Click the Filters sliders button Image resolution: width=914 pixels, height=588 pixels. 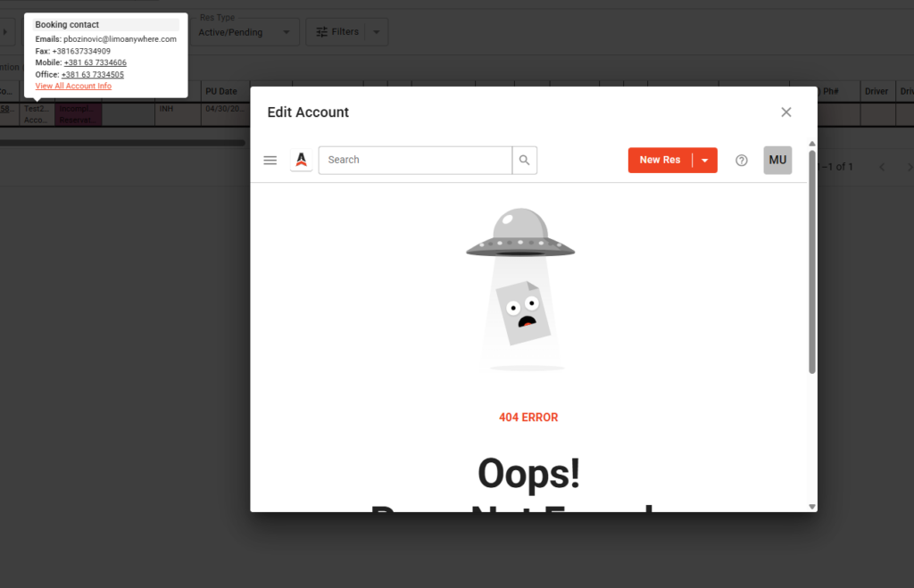333,32
